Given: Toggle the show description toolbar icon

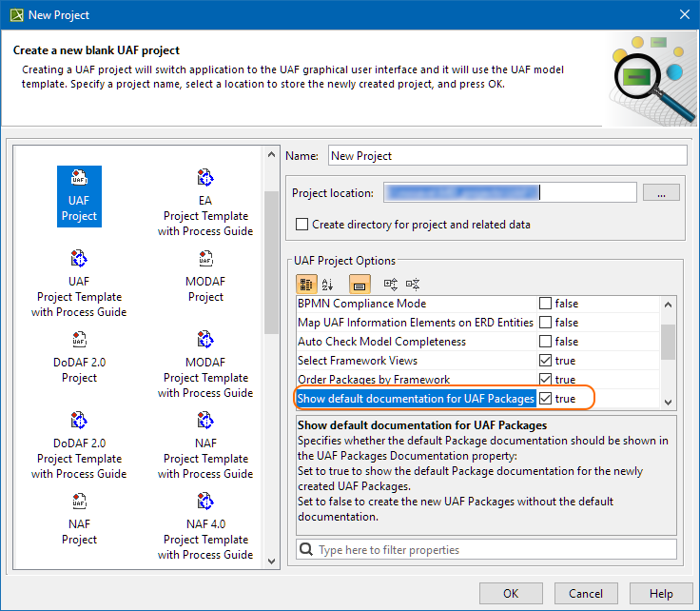Looking at the screenshot, I should (360, 284).
